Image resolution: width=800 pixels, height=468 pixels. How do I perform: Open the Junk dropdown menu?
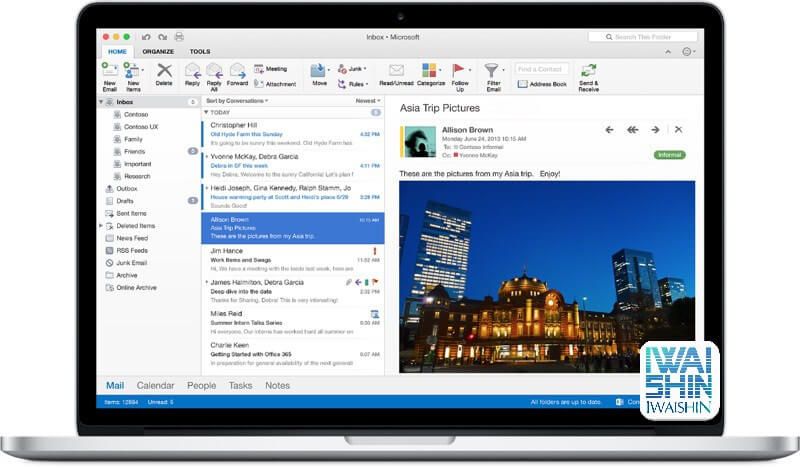tap(352, 69)
